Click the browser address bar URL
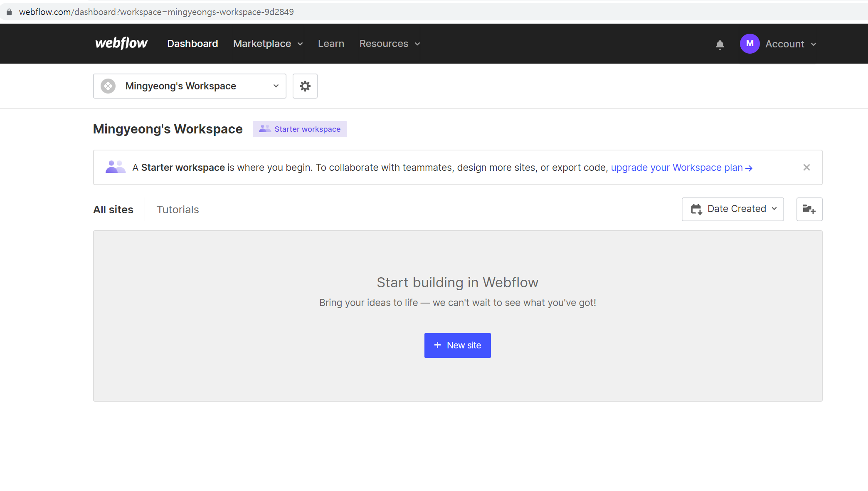The height and width of the screenshot is (491, 868). 156,12
